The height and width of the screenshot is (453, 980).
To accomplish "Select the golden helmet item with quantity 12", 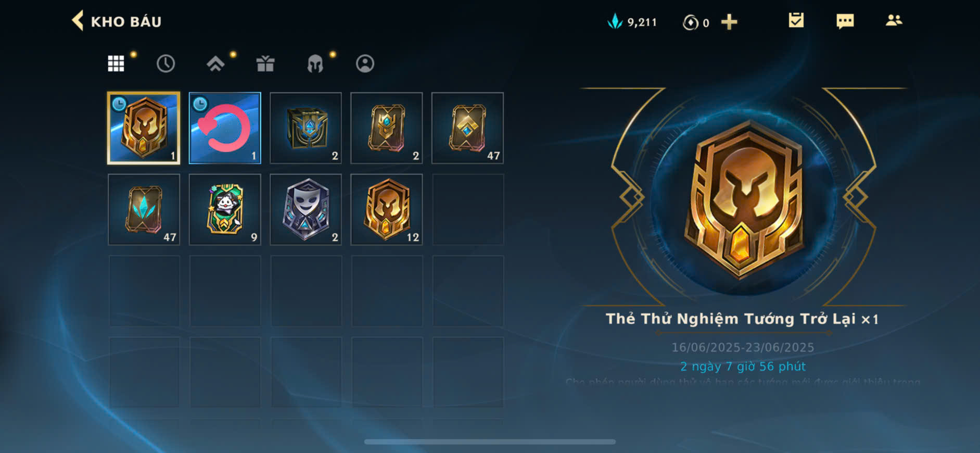I will point(387,209).
